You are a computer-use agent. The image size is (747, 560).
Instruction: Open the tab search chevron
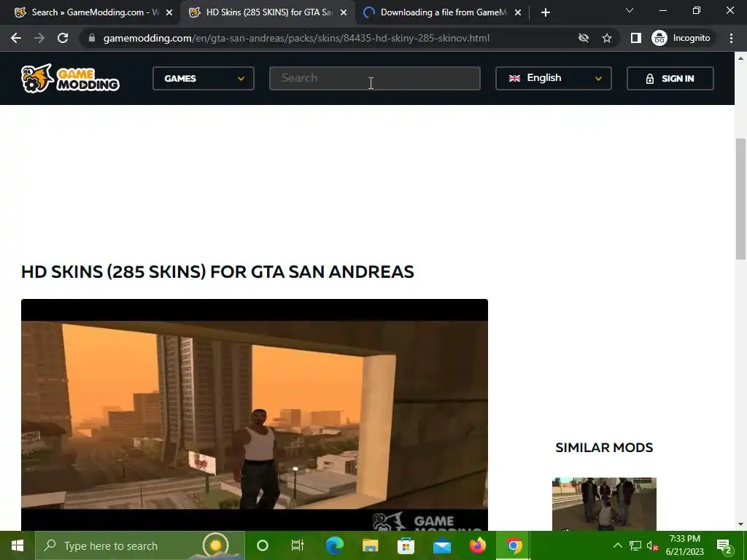630,10
